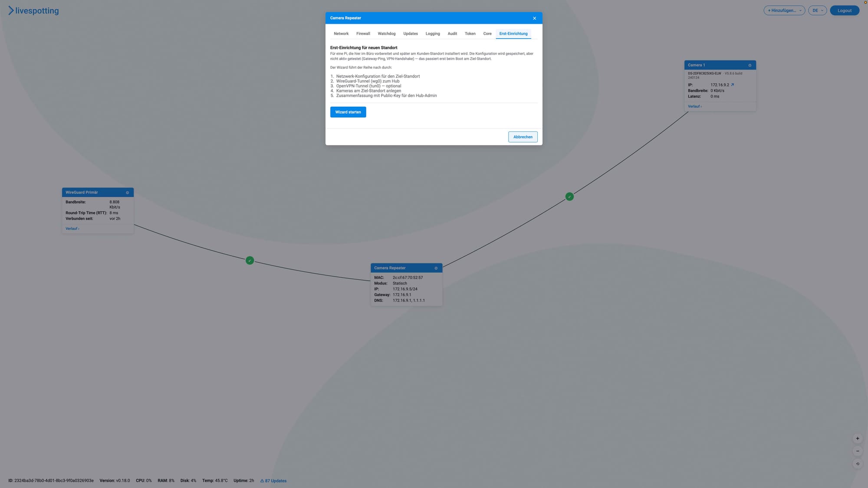Image resolution: width=868 pixels, height=488 pixels.
Task: Click the Bandbreite value 8.808 Kbit/s
Action: click(x=115, y=205)
